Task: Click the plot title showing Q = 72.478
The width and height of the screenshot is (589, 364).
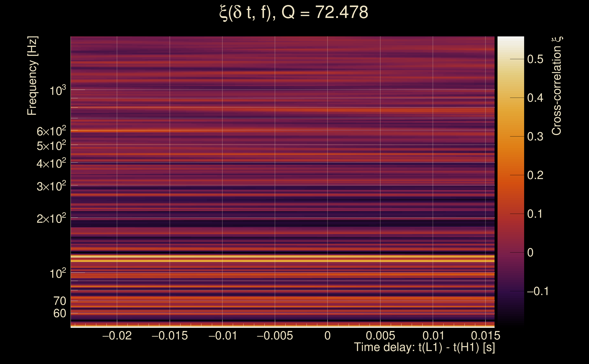Action: click(294, 13)
